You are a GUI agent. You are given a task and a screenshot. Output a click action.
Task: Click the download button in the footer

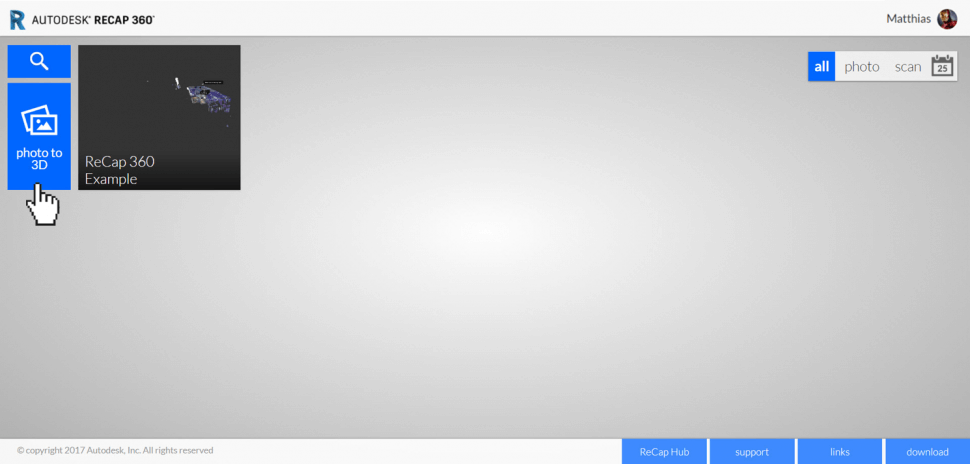pos(927,452)
